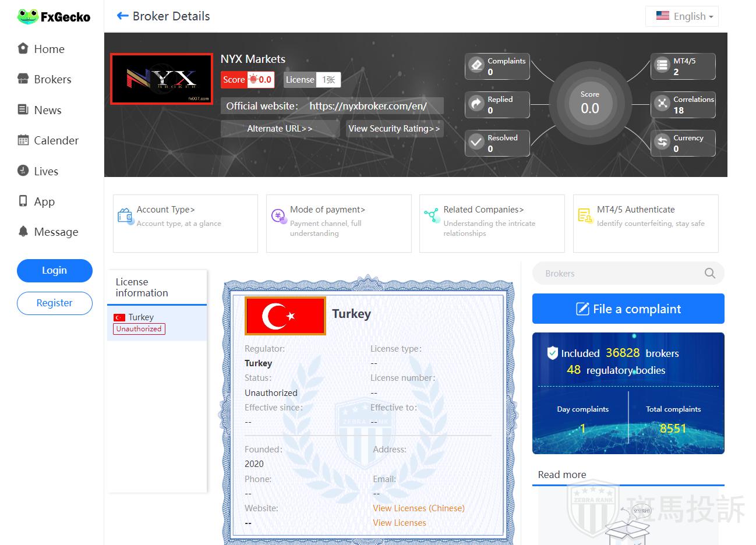
Task: Open the View Licenses (Chinese) link
Action: point(418,508)
